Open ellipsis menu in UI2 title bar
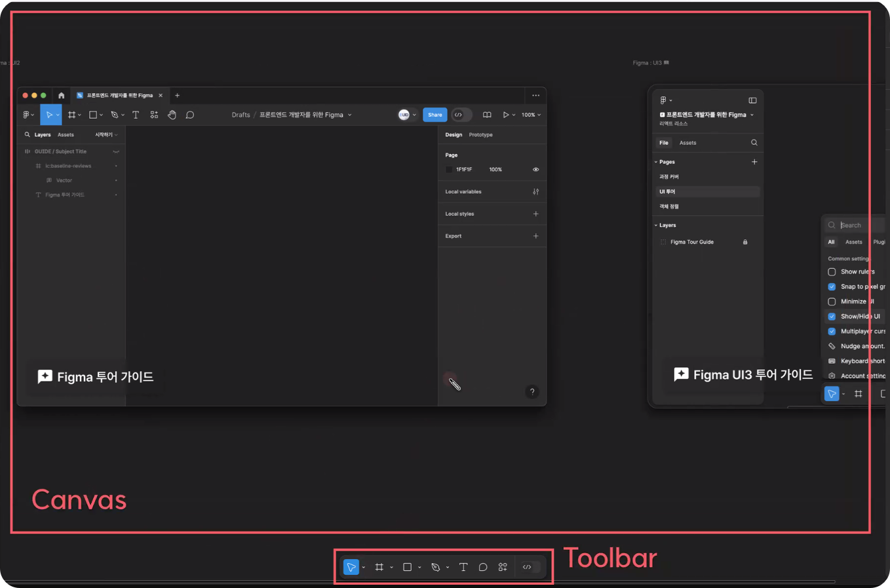890x588 pixels. [x=535, y=95]
